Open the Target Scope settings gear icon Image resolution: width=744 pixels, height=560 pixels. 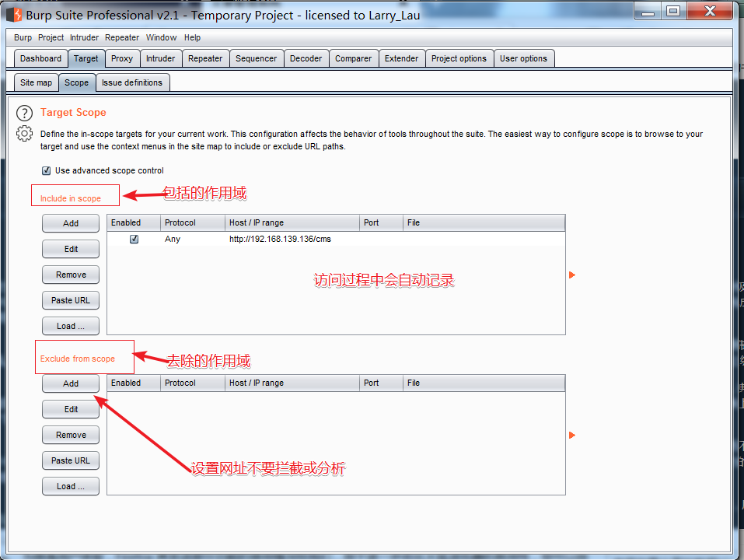pyautogui.click(x=24, y=134)
